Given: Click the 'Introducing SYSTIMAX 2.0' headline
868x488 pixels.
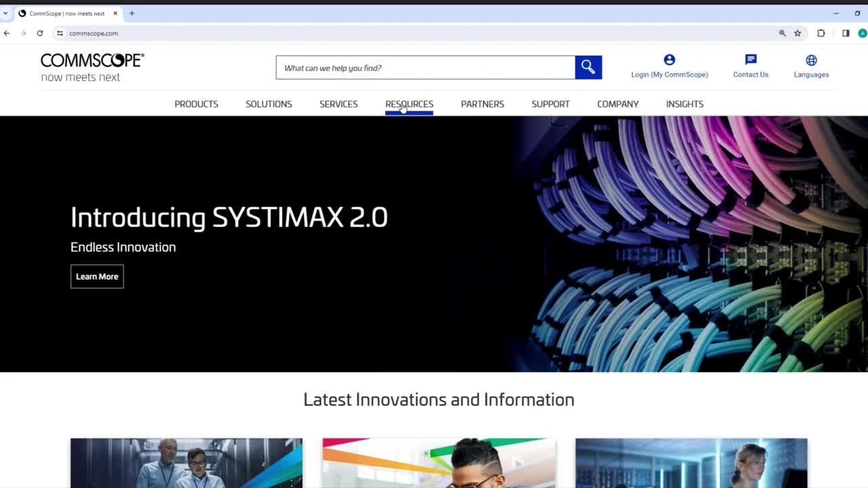Looking at the screenshot, I should coord(229,218).
